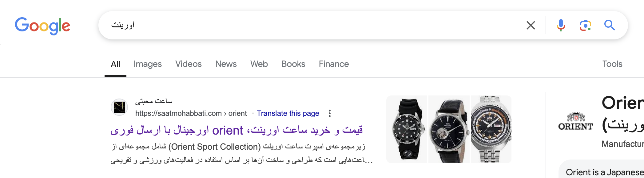This screenshot has width=644, height=178.
Task: Open the steel bracelet watch thumbnail
Action: pos(491,129)
